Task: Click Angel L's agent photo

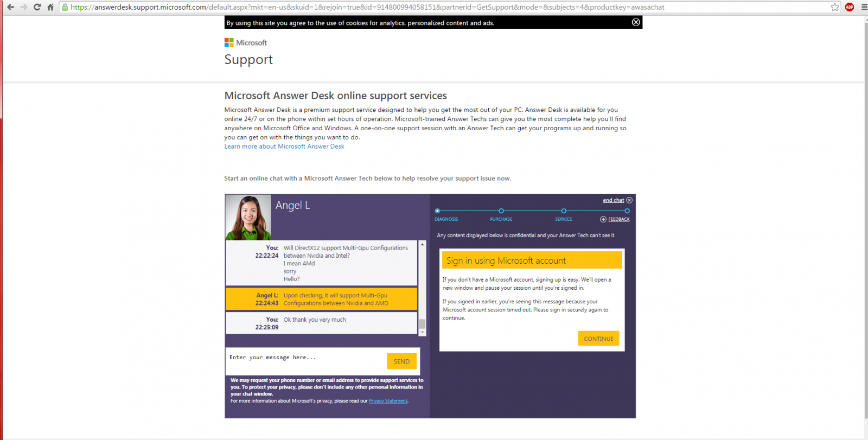Action: click(x=248, y=217)
